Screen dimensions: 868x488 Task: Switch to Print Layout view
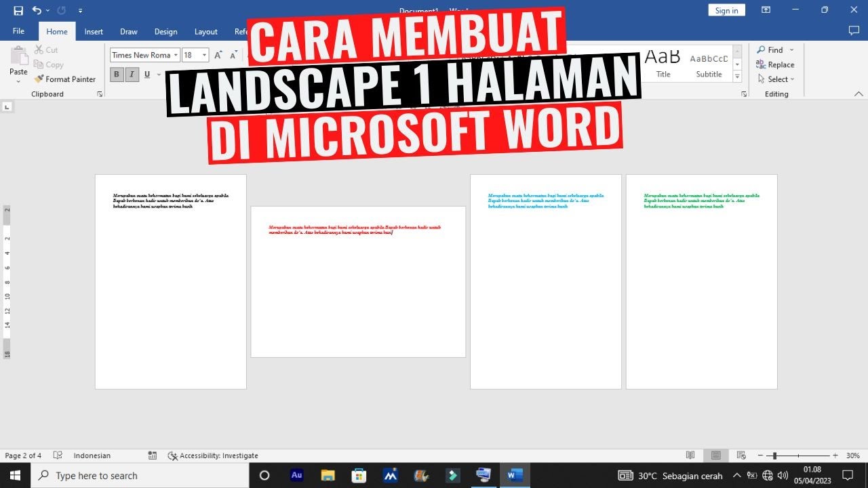[x=716, y=455]
